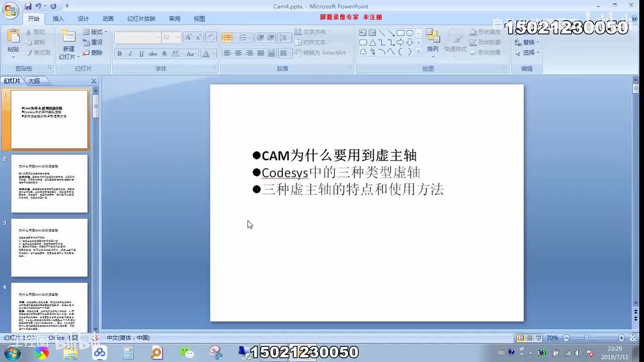This screenshot has width=644, height=362.
Task: Click 转换为 SmartArt
Action: tap(322, 53)
